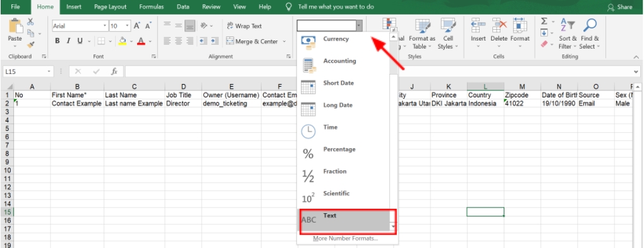Toggle Italic formatting
Image resolution: width=644 pixels, height=248 pixels.
tap(68, 40)
